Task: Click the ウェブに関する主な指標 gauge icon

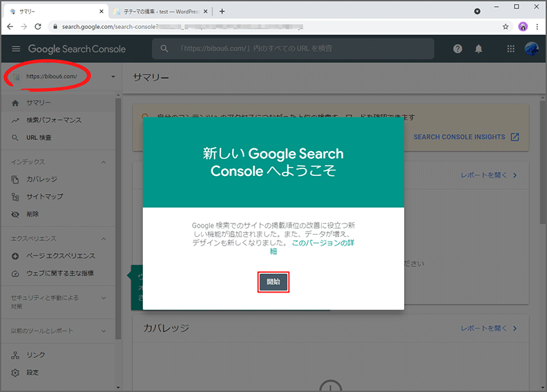Action: click(15, 273)
